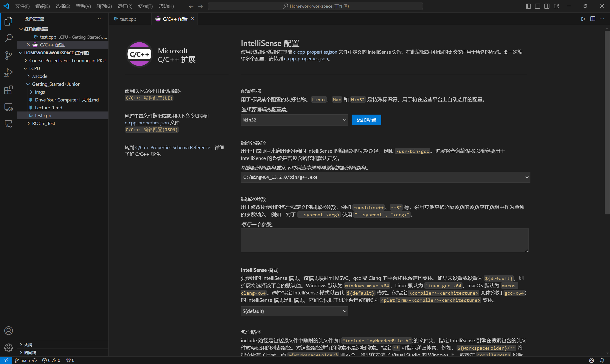Toggle the primary sidebar visibility
The image size is (610, 364).
pyautogui.click(x=528, y=6)
